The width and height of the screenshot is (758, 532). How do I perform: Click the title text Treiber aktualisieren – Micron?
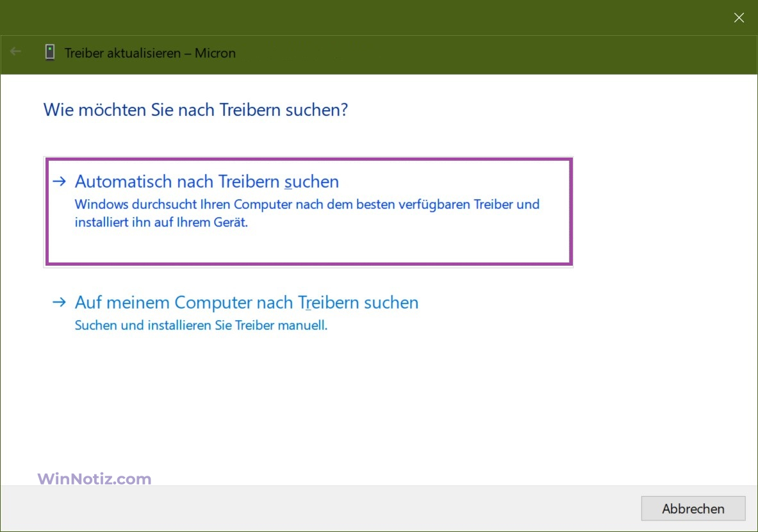(x=150, y=53)
